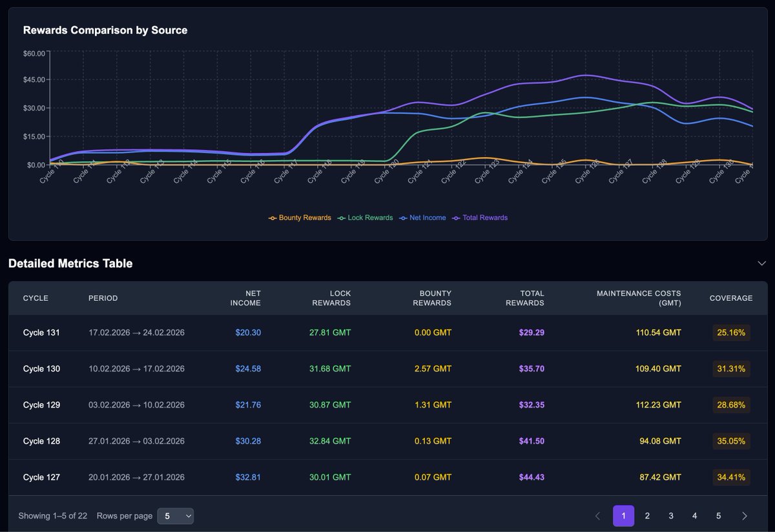Toggle the Bounty Rewards legend marker icon
The height and width of the screenshot is (532, 775).
[x=272, y=218]
